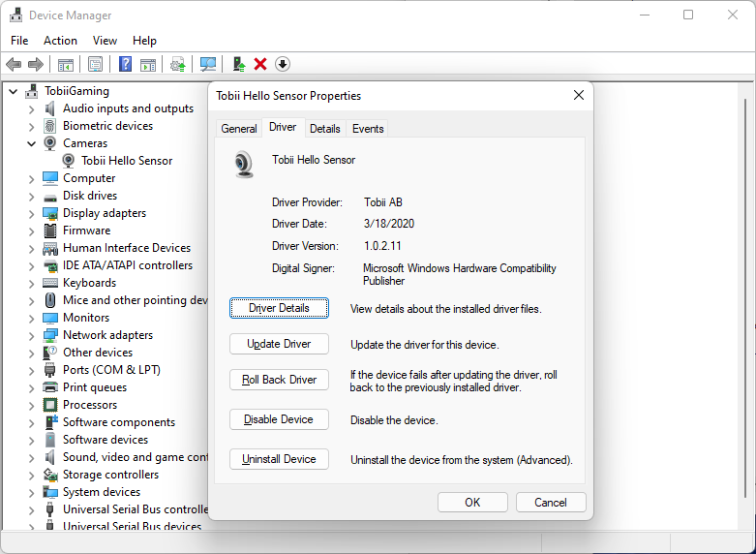Expand the Biometric devices node
756x554 pixels.
31,127
